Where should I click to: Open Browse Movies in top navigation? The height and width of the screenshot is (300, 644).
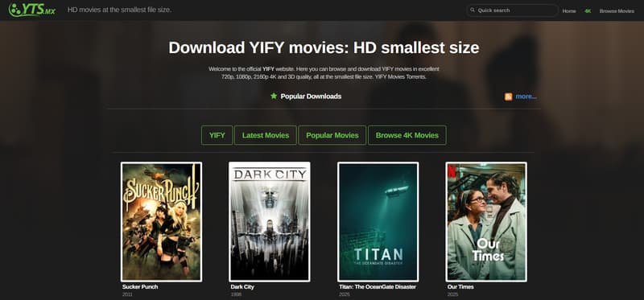point(617,11)
